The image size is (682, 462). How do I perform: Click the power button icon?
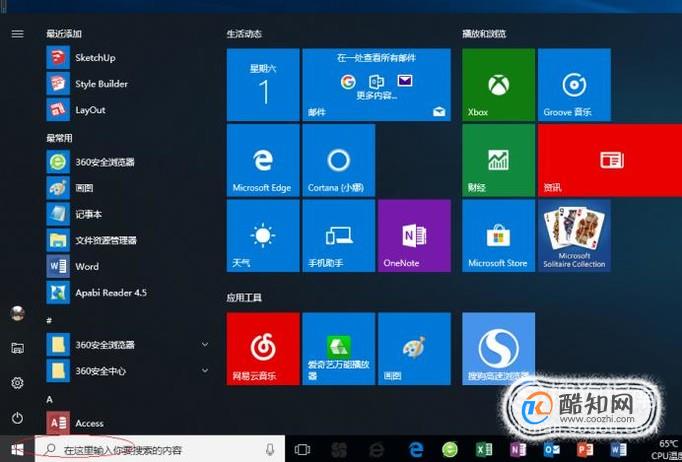[x=17, y=418]
